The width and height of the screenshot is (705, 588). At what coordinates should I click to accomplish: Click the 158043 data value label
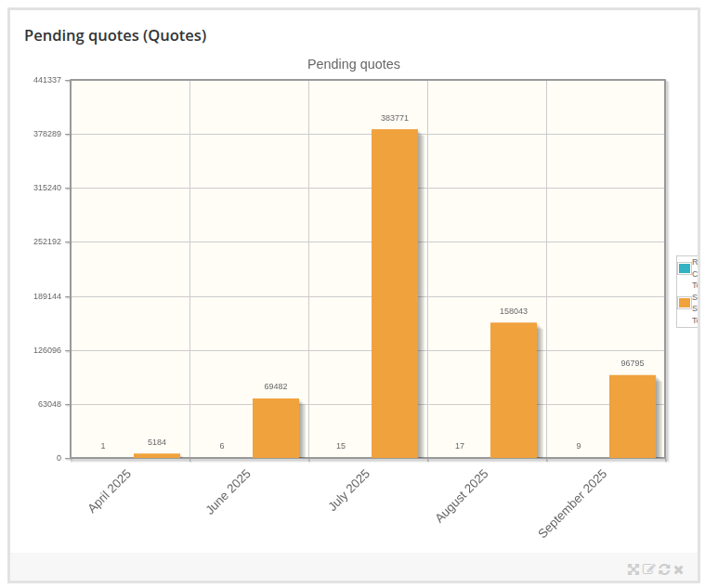(x=514, y=311)
